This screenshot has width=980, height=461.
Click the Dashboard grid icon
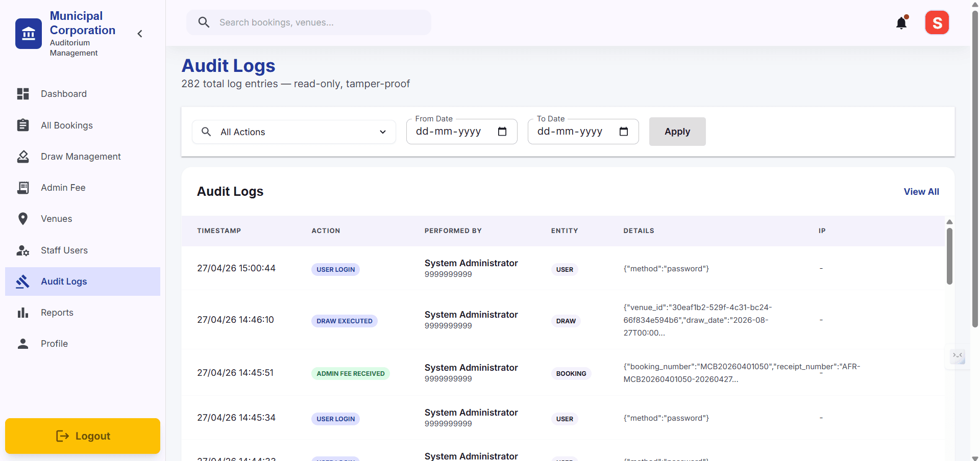click(x=23, y=94)
